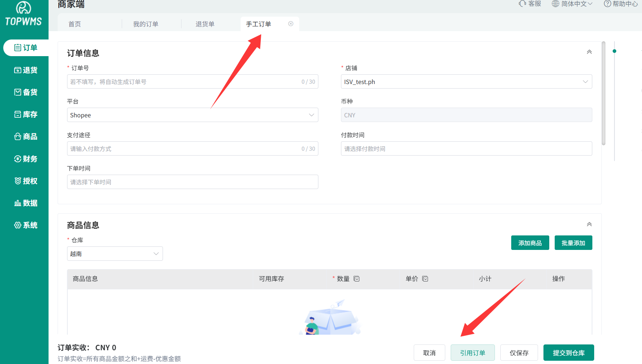Focus the 支付途径 input field
The image size is (642, 364).
pyautogui.click(x=193, y=148)
